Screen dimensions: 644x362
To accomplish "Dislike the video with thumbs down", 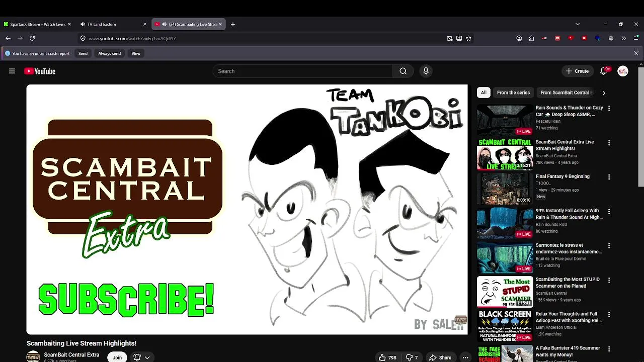I will (412, 357).
